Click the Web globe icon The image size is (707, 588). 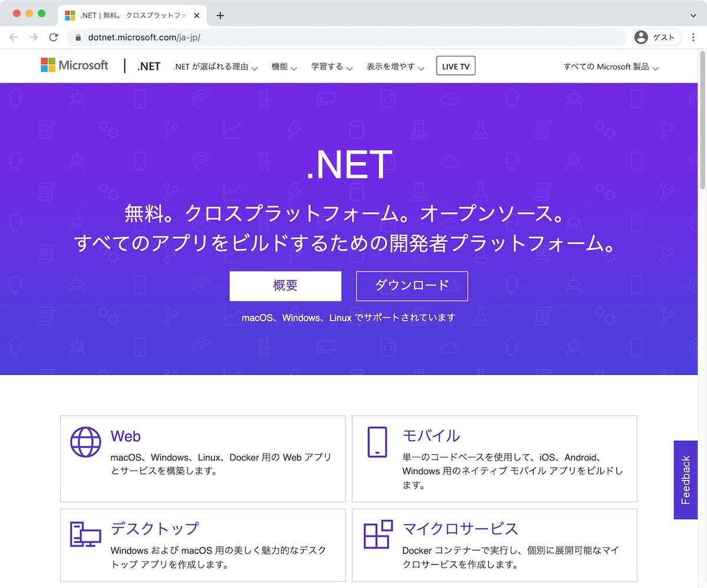[x=85, y=442]
